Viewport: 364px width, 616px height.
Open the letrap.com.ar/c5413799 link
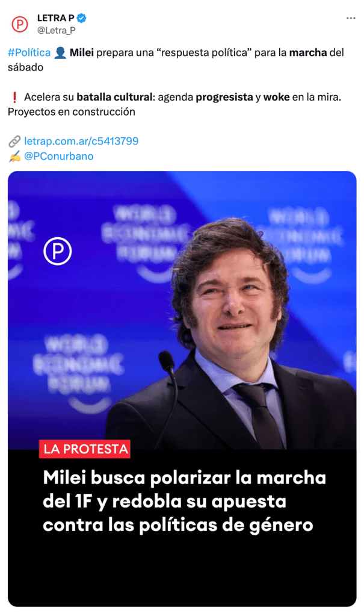(81, 141)
